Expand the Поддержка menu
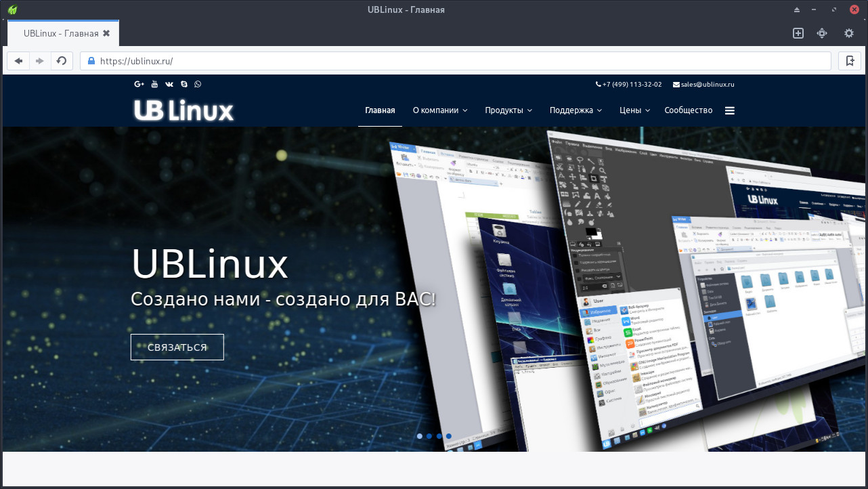This screenshot has width=868, height=489. tap(576, 110)
